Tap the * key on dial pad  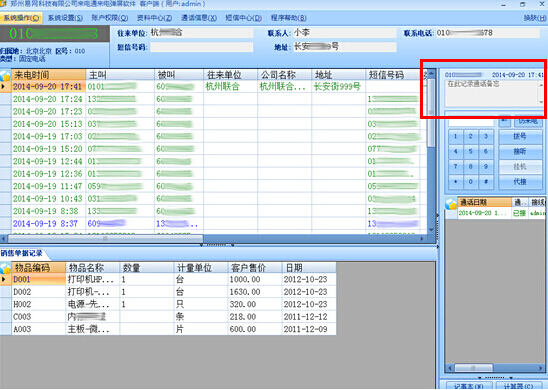click(455, 182)
